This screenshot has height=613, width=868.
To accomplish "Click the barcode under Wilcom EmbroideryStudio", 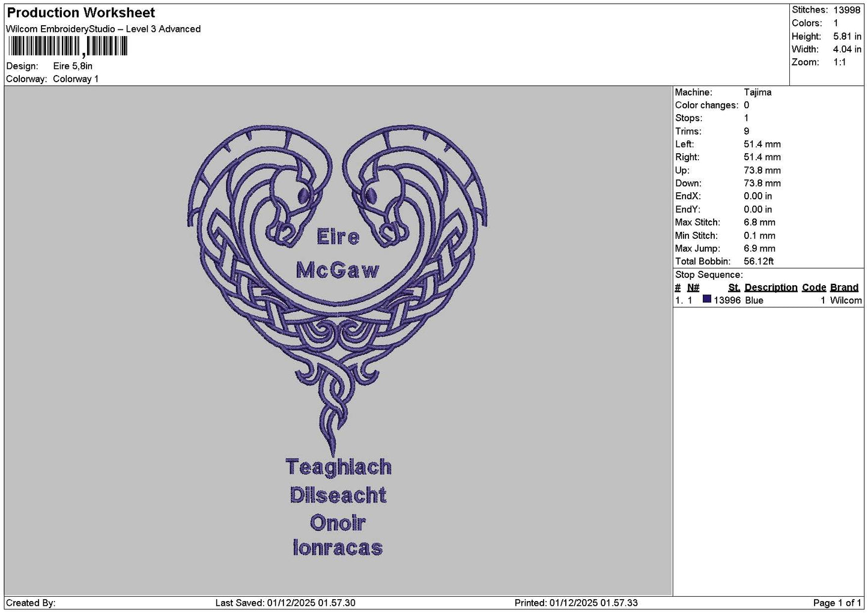I will 67,46.
